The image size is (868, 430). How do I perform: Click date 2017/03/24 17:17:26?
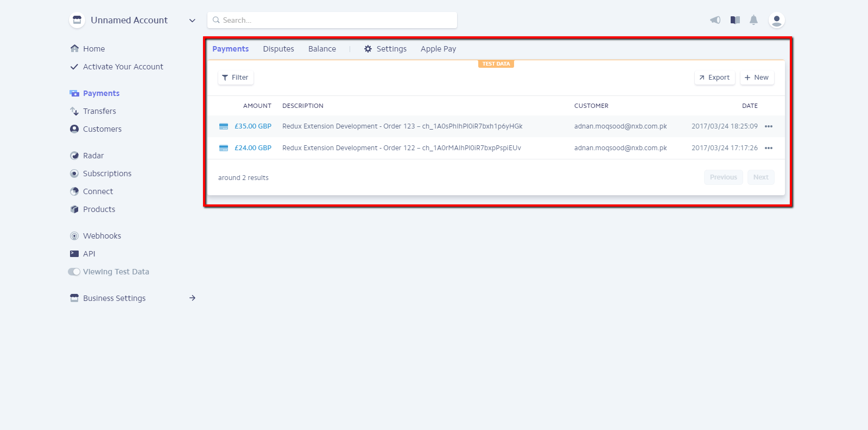tap(725, 148)
